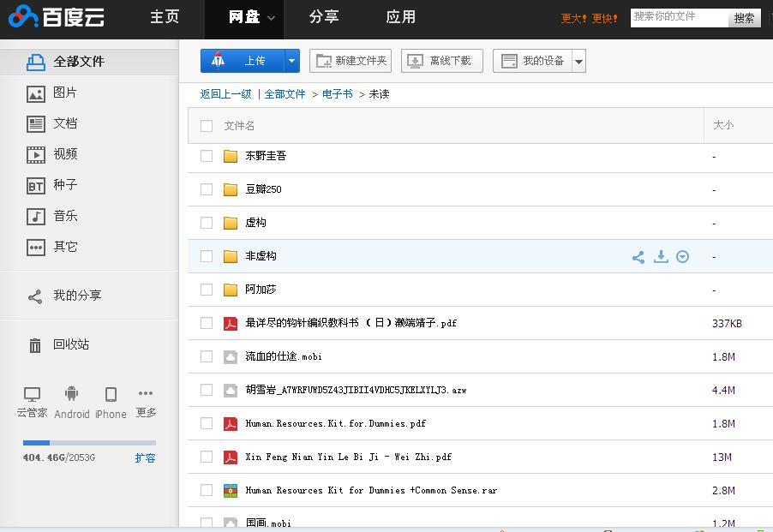Check the box for 流血的仕途.mobi
Image resolution: width=773 pixels, height=532 pixels.
tap(207, 356)
